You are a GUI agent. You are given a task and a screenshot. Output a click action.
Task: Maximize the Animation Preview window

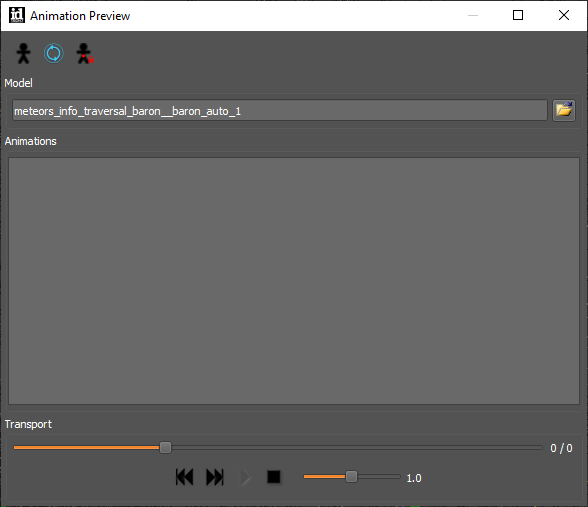click(518, 15)
